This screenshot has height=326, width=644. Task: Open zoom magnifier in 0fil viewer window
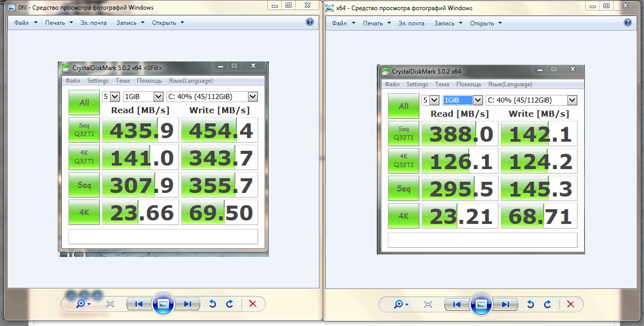click(x=82, y=304)
